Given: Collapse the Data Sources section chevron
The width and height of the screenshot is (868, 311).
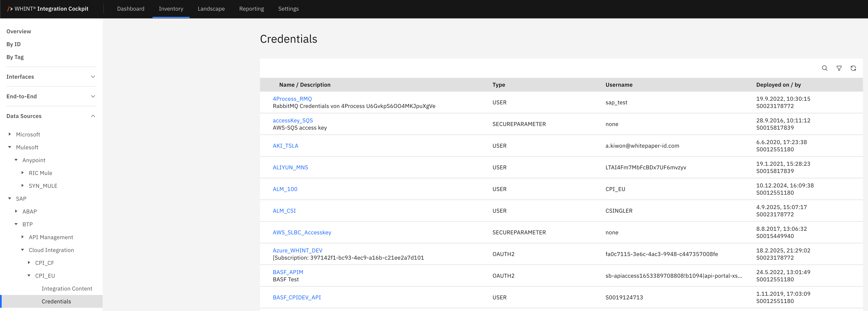Looking at the screenshot, I should tap(93, 116).
